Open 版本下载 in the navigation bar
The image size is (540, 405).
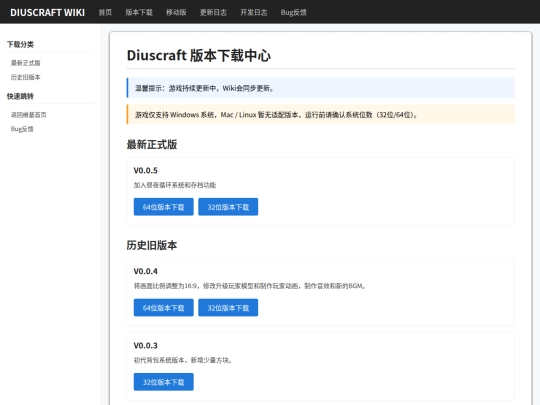(x=139, y=12)
